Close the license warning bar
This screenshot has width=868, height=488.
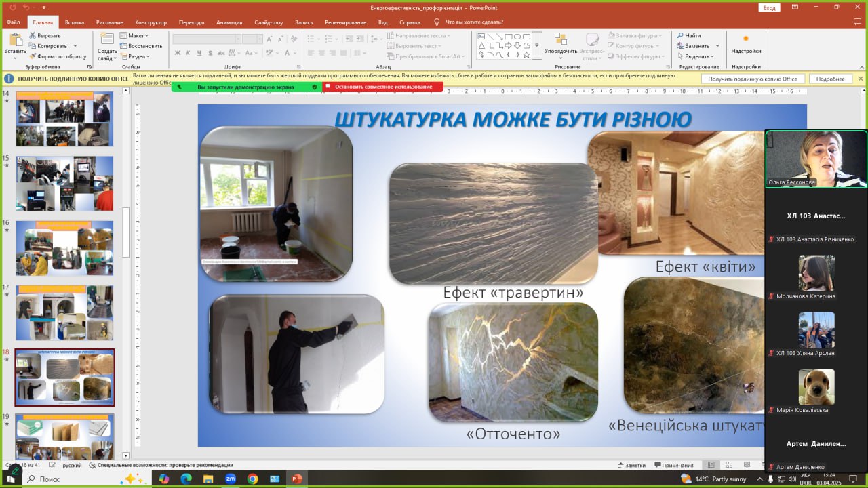coord(861,79)
